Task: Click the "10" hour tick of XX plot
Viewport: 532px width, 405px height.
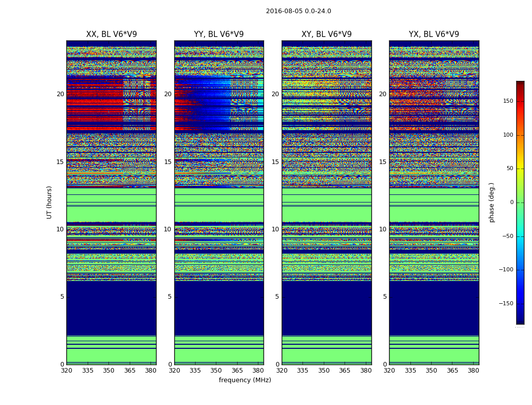Action: 60,229
